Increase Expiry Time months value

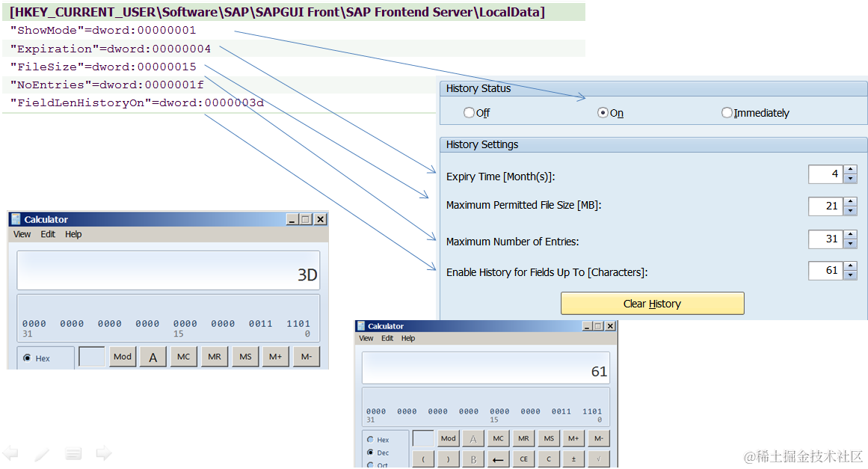(x=851, y=170)
